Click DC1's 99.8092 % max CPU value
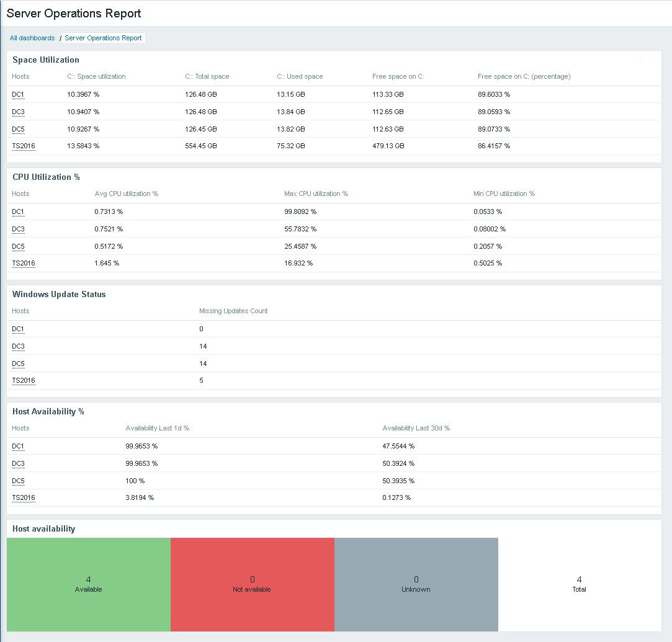Viewport: 672px width, 642px height. [300, 212]
